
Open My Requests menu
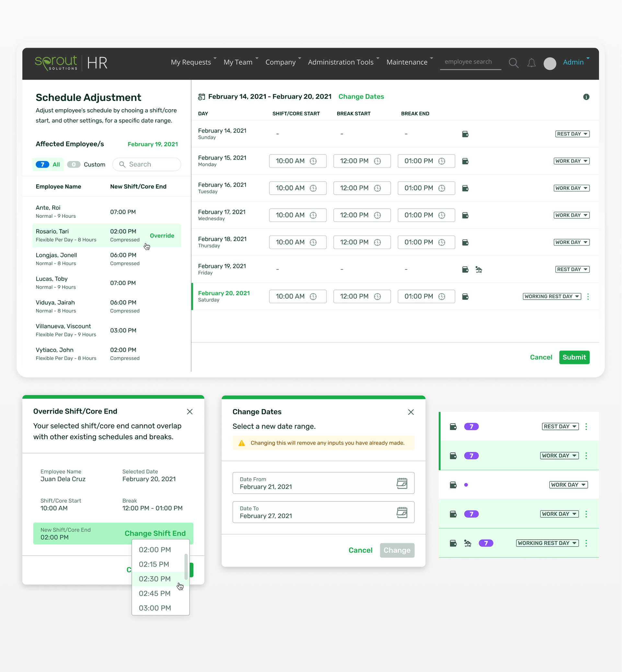193,62
